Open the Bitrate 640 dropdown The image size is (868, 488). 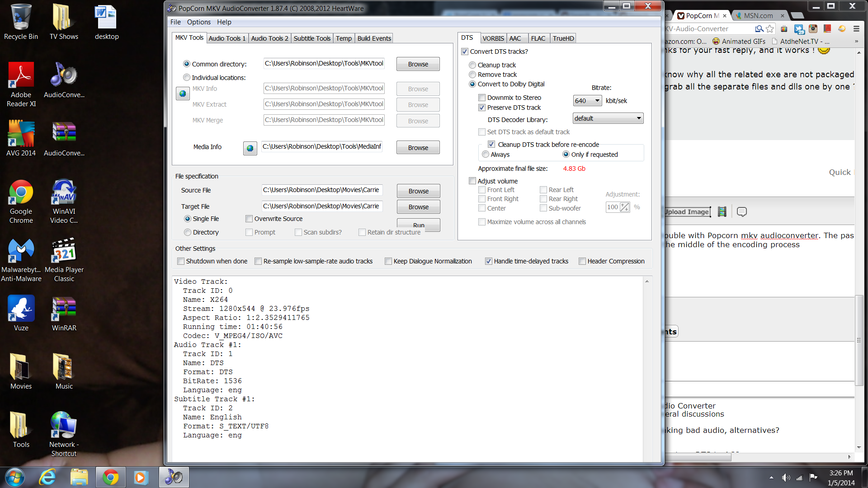coord(587,101)
